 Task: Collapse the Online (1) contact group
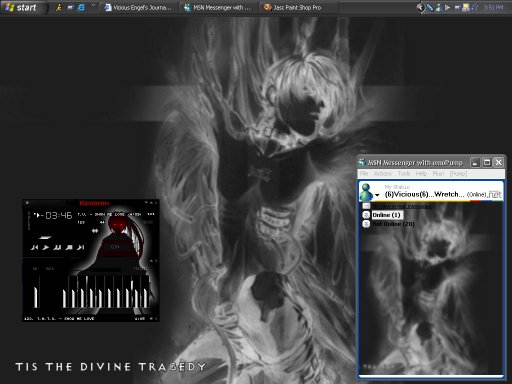click(366, 215)
